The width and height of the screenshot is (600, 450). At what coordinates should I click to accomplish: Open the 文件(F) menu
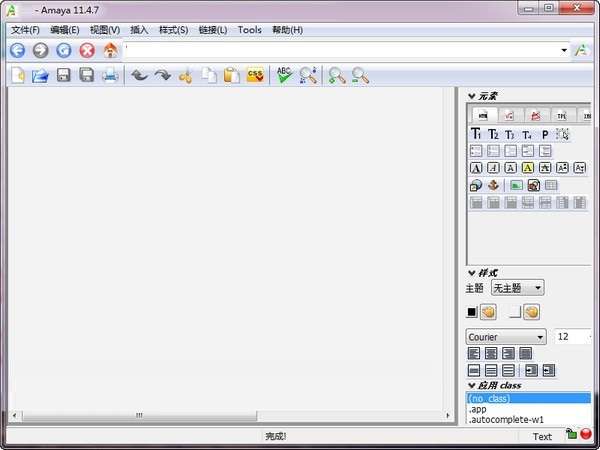click(x=25, y=30)
